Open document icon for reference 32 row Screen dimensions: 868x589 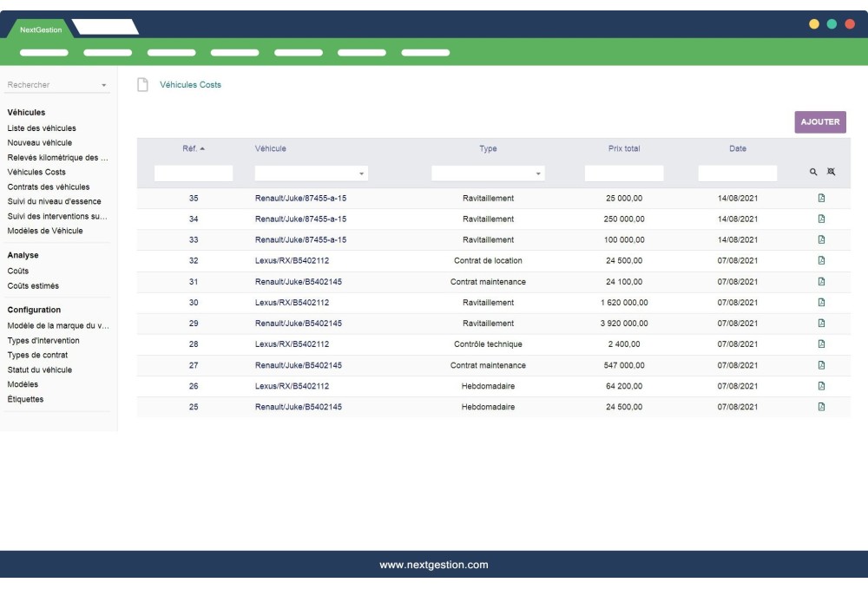click(x=821, y=261)
